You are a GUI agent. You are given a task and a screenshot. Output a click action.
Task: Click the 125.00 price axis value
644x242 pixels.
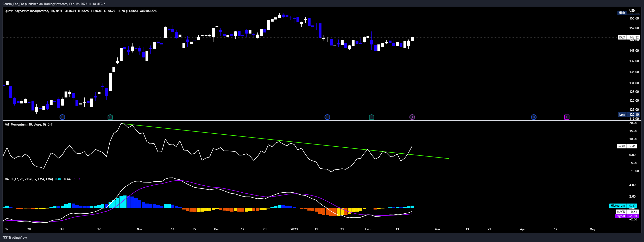634,101
